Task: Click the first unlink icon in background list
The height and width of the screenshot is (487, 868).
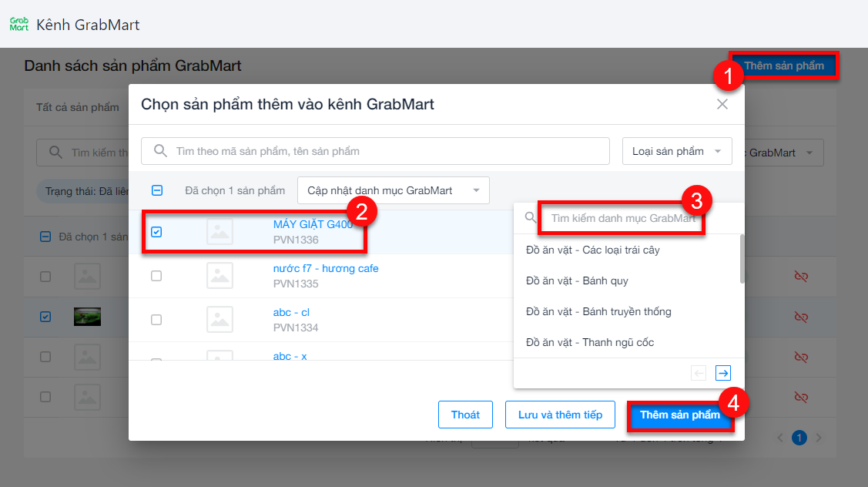Action: (x=801, y=276)
